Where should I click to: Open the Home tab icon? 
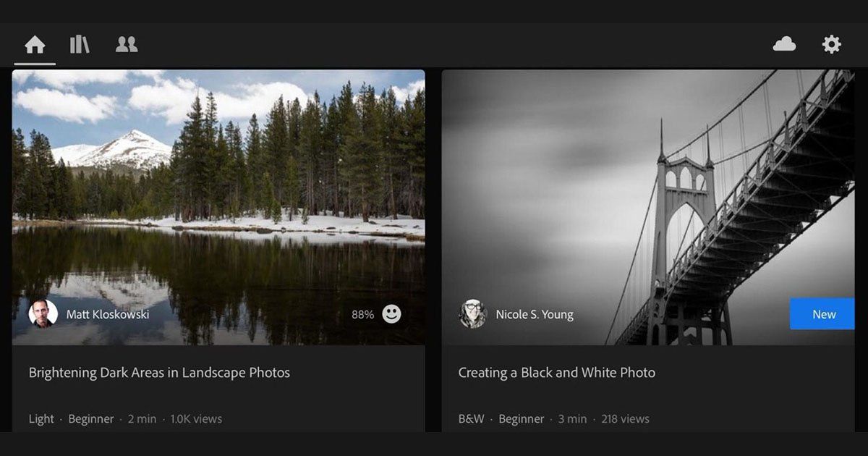[35, 45]
